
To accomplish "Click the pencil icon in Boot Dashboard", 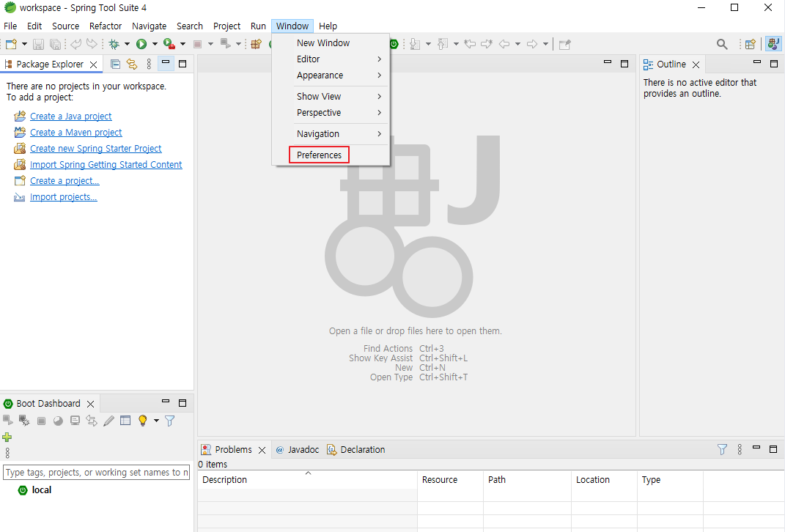I will 108,421.
